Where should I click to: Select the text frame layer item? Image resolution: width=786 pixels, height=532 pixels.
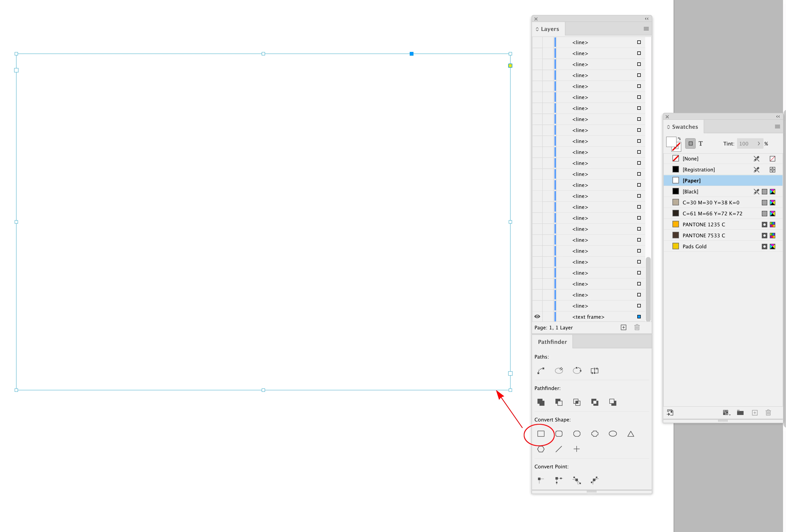pyautogui.click(x=588, y=317)
